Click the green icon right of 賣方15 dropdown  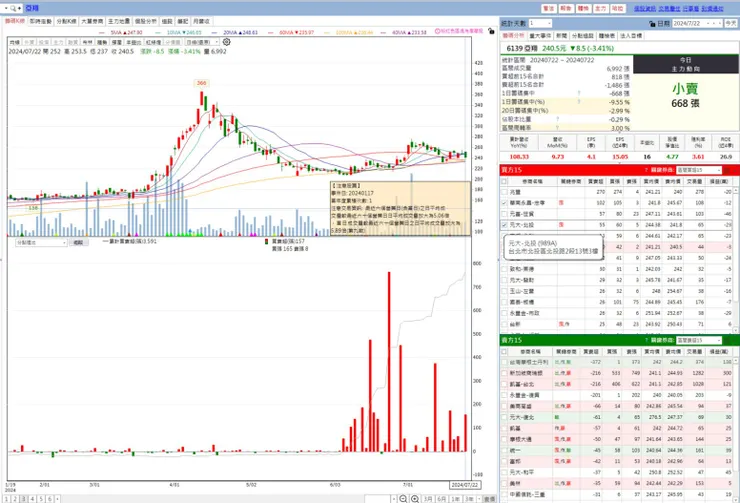pyautogui.click(x=727, y=340)
